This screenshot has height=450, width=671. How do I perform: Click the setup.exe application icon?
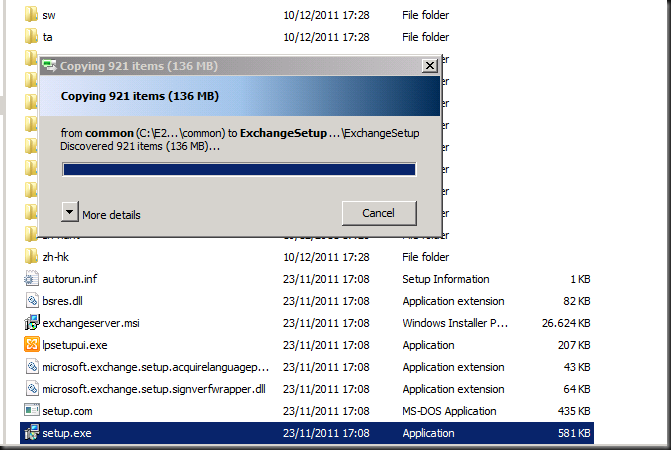[x=32, y=433]
